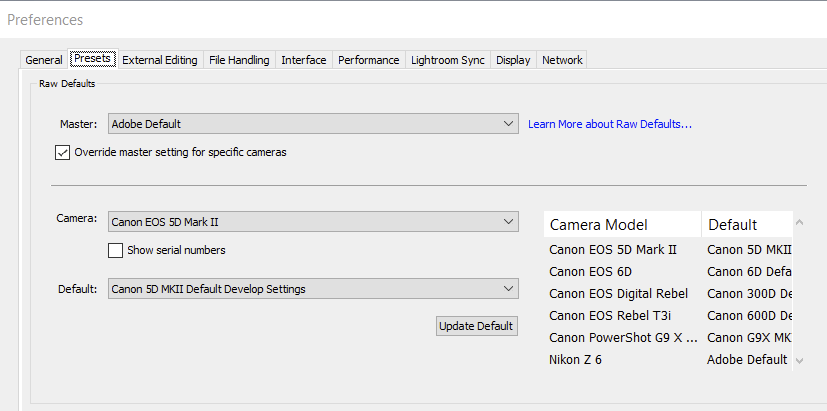The image size is (827, 411).
Task: Open the Interface tab
Action: 304,60
